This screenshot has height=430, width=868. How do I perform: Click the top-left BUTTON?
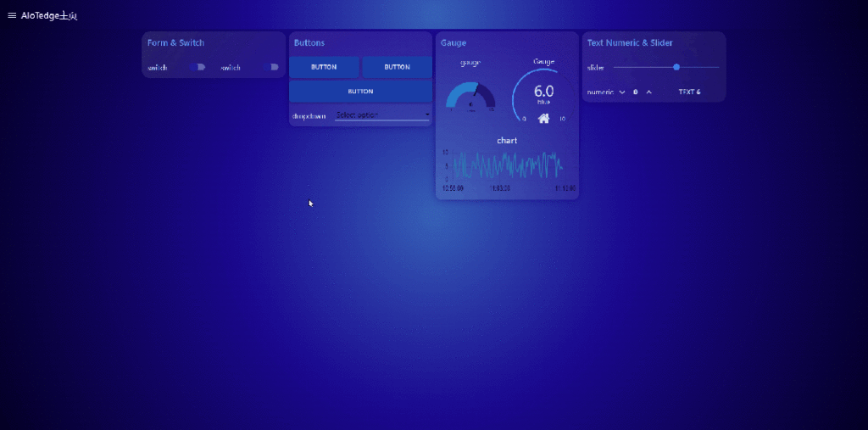324,67
